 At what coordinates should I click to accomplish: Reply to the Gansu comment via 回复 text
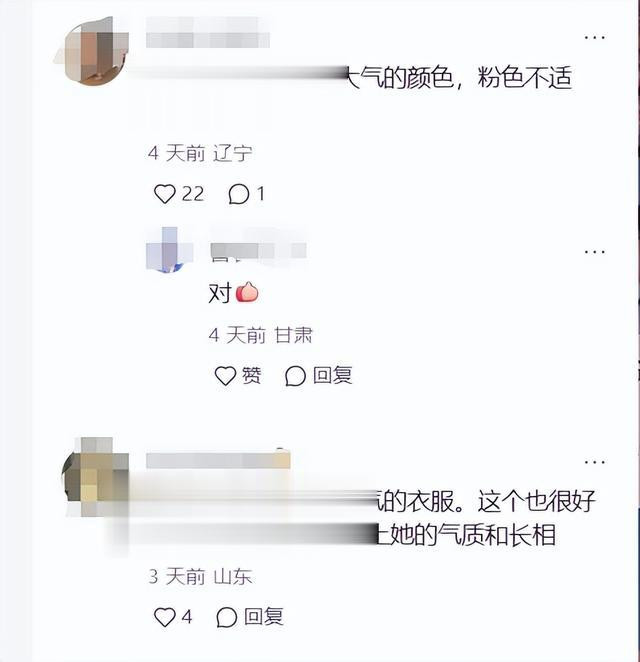(332, 375)
